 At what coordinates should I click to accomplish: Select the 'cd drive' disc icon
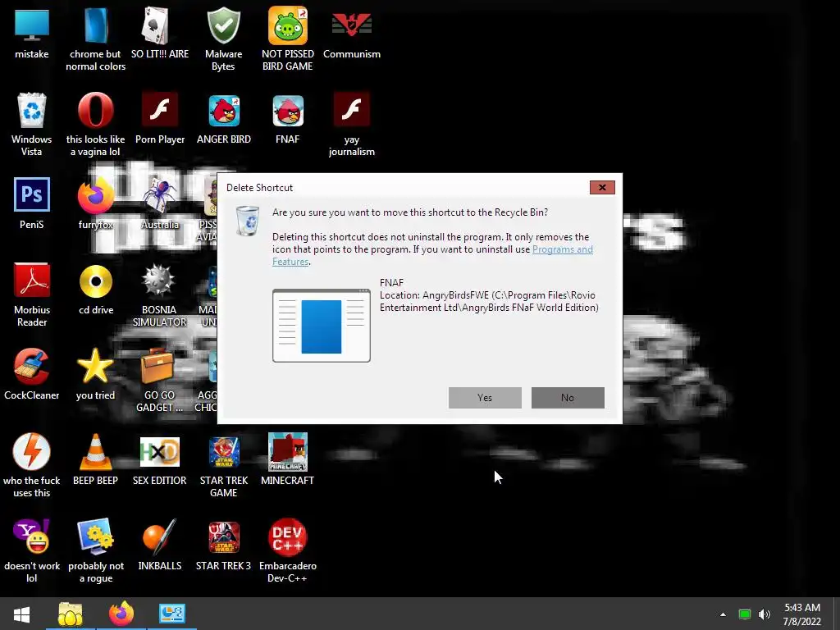pyautogui.click(x=95, y=281)
